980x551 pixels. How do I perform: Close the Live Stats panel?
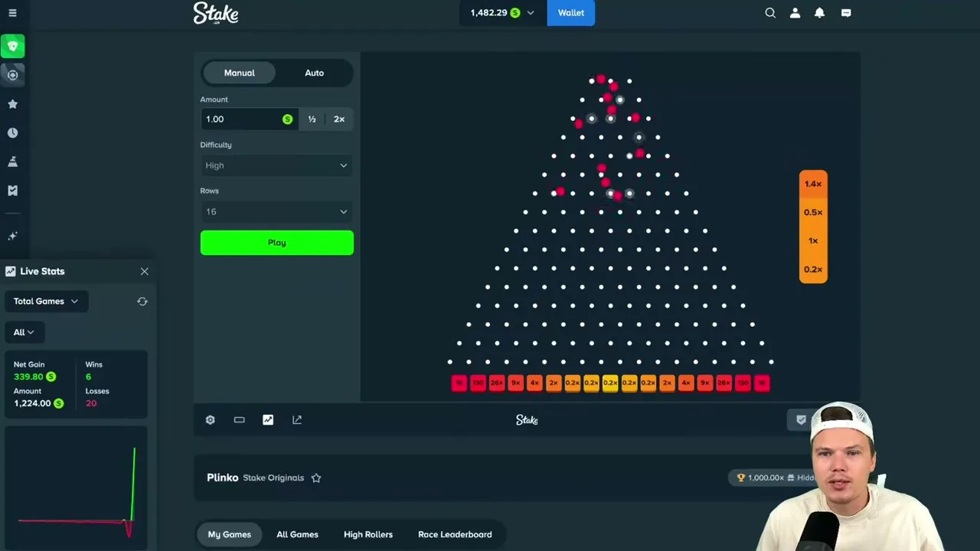(144, 272)
